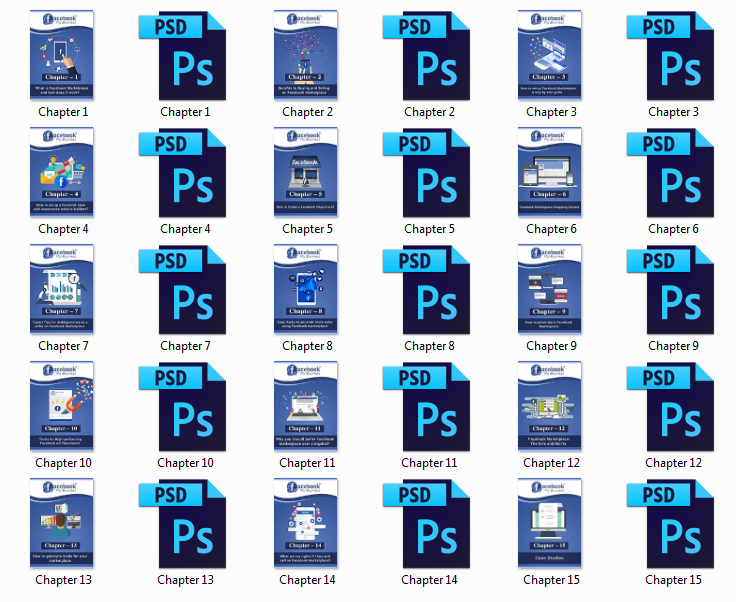Select the Chapter 5 PSD file icon
The width and height of the screenshot is (736, 602).
[427, 173]
